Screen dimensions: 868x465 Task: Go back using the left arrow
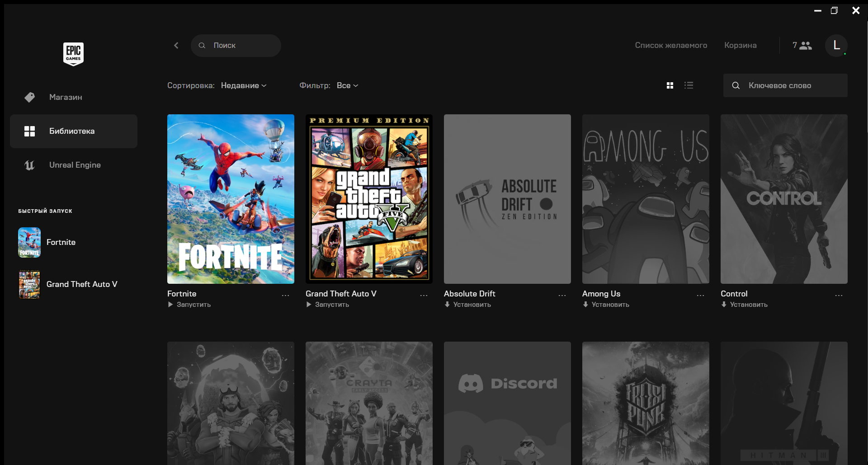tap(176, 45)
